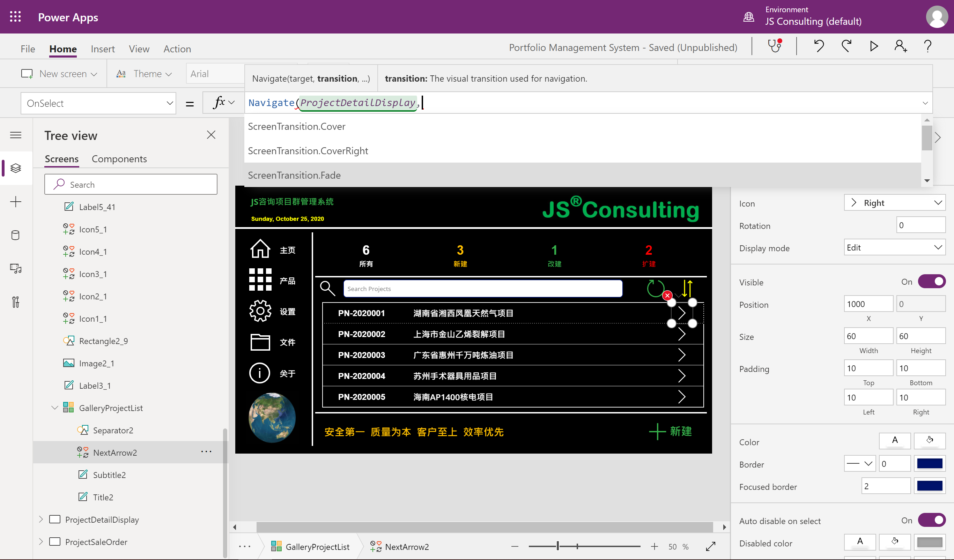Select ScreenTransition.CoverRight suggestion
The image size is (954, 560).
tap(583, 151)
